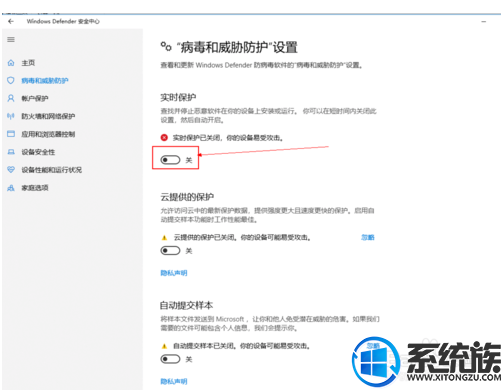Open 家庭选项 in the sidebar
Viewport: 501px width, 390px height.
(x=35, y=188)
